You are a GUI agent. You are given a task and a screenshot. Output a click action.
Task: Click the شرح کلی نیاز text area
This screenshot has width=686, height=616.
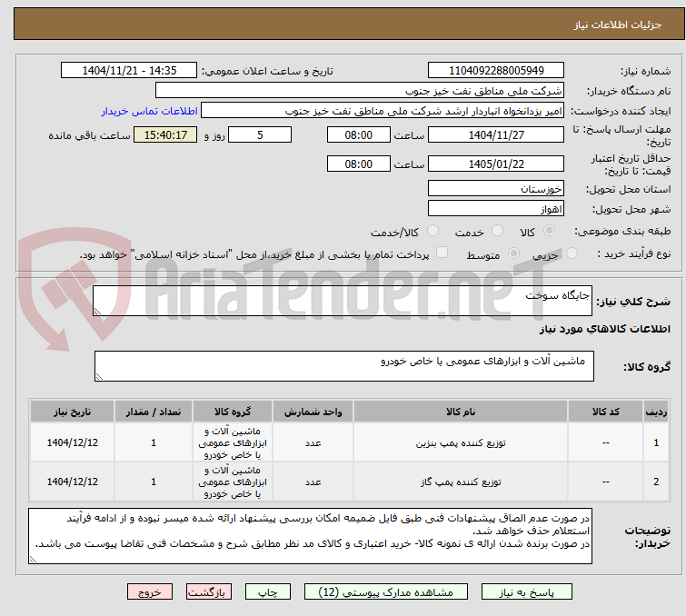(343, 301)
